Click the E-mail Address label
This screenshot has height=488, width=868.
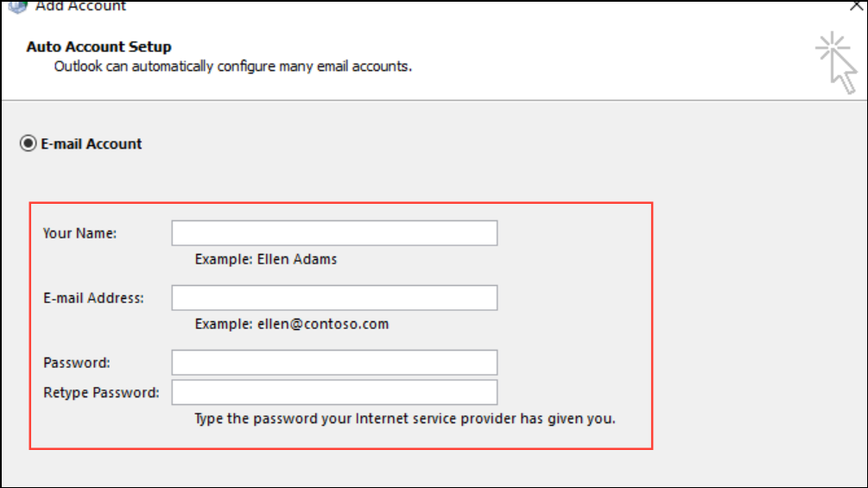[x=93, y=298]
